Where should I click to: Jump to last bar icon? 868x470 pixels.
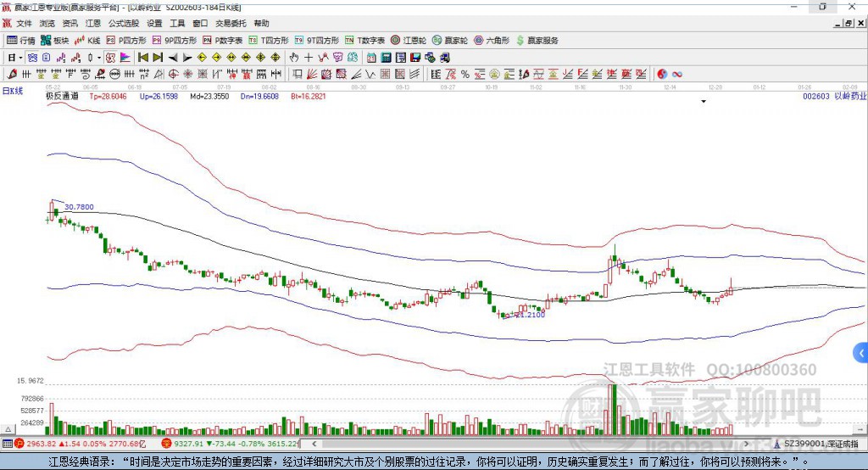pos(158,58)
